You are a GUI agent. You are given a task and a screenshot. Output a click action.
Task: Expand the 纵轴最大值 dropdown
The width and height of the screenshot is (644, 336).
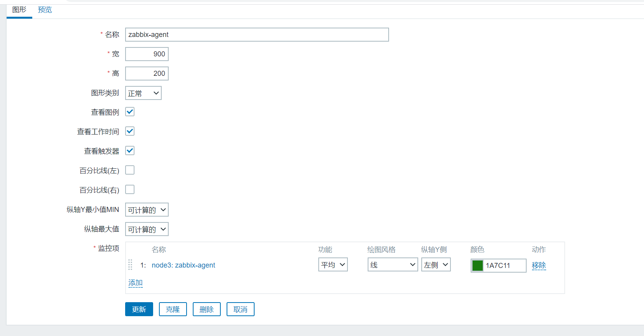click(147, 229)
